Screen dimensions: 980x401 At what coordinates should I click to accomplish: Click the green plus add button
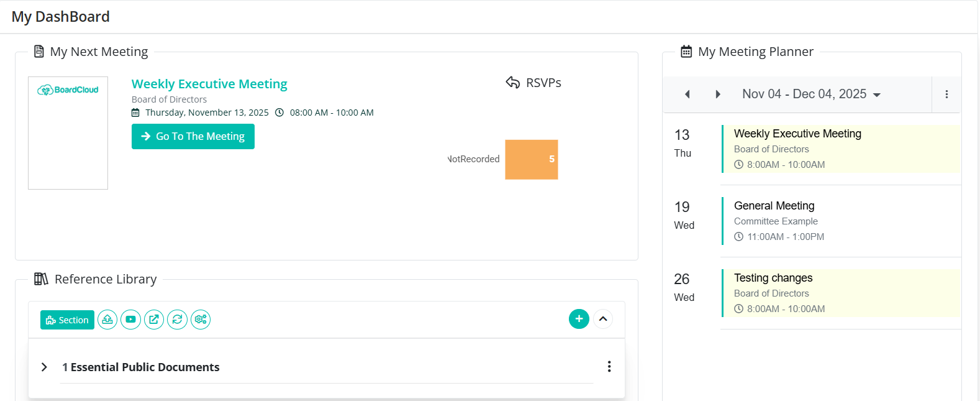pos(579,319)
